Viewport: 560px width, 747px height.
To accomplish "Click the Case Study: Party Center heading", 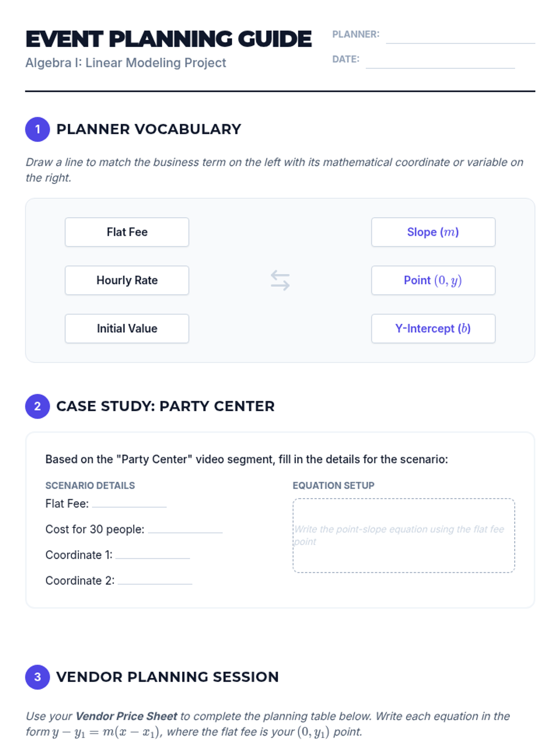I will point(165,406).
